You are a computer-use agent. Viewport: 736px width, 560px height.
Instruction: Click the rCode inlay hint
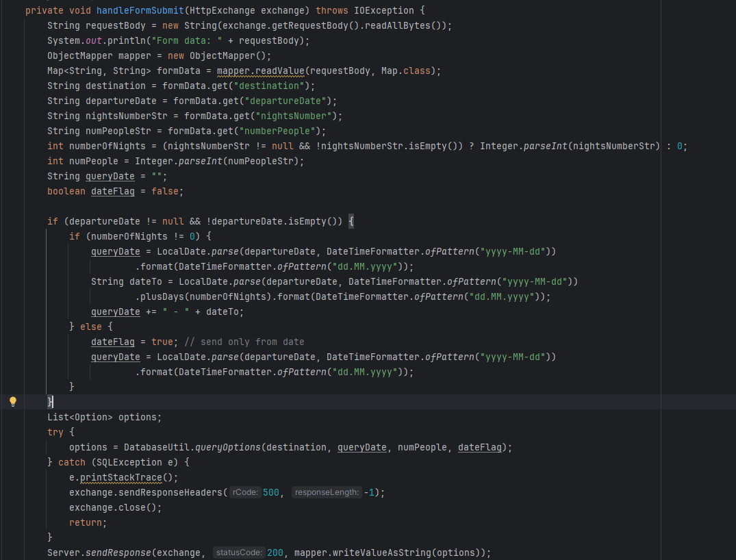tap(244, 492)
